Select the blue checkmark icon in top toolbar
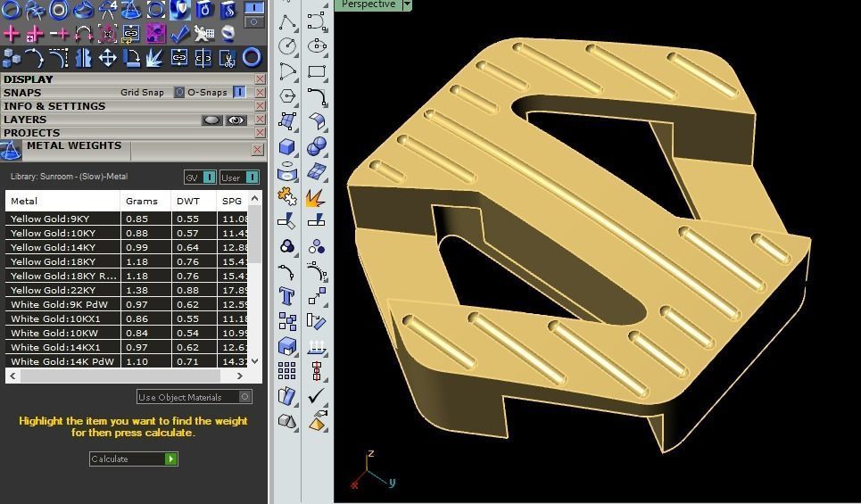The height and width of the screenshot is (504, 861). click(179, 34)
